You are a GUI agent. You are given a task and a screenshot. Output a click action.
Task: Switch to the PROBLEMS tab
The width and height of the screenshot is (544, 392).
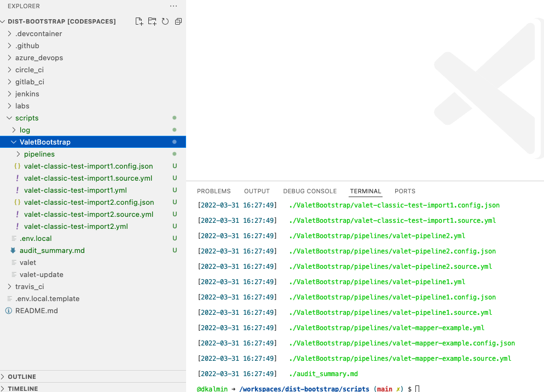pyautogui.click(x=213, y=191)
